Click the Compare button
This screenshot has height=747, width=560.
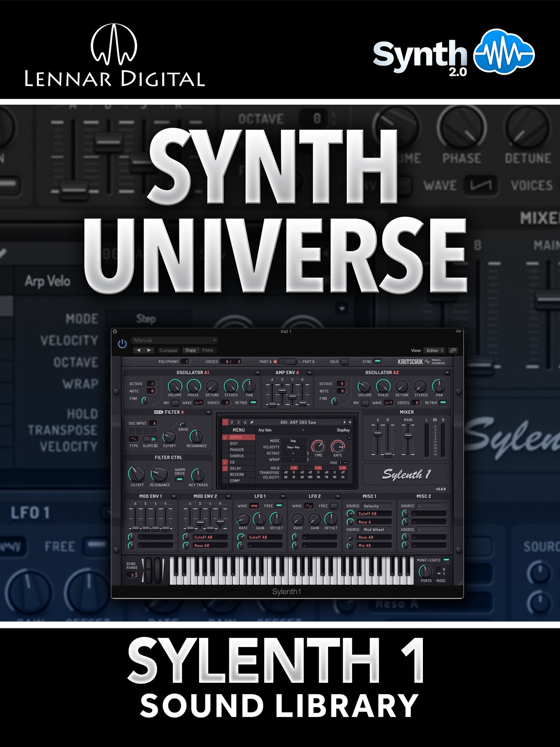[x=168, y=350]
